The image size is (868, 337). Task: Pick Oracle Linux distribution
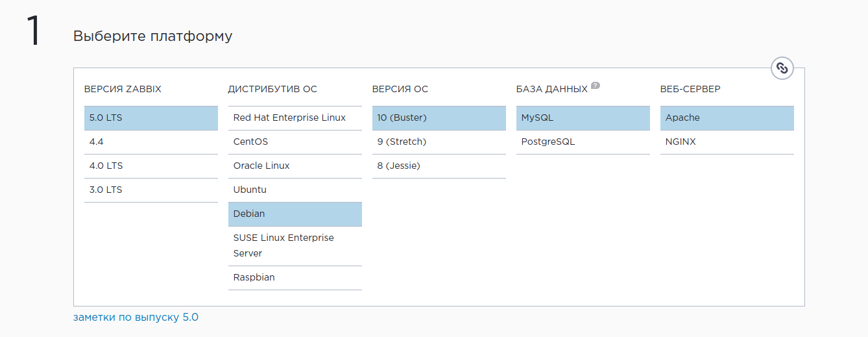tap(295, 166)
